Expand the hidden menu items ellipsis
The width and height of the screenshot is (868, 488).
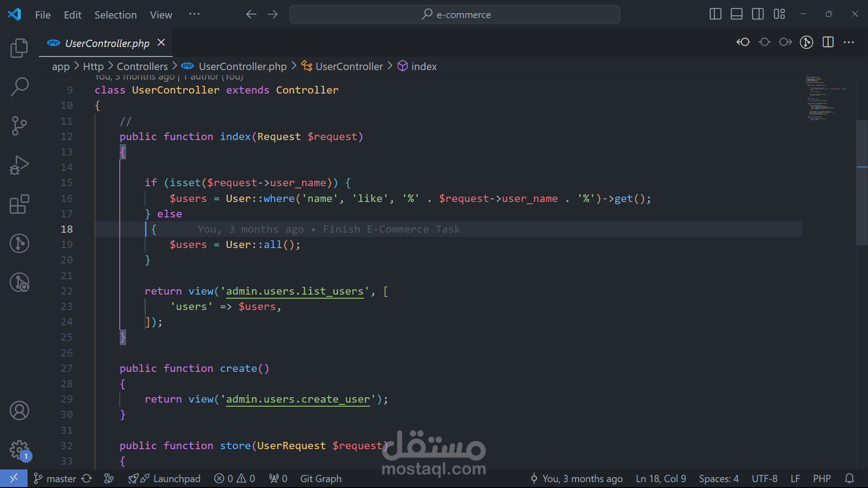click(x=194, y=14)
